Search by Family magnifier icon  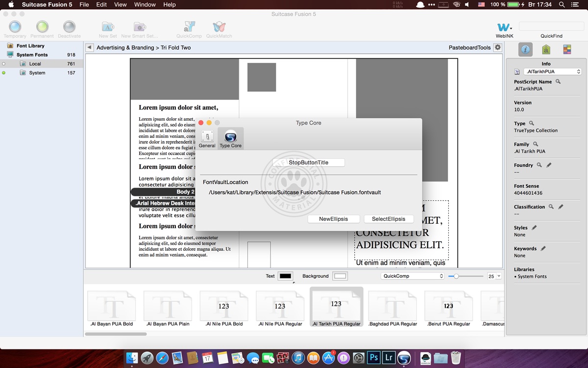(x=536, y=144)
